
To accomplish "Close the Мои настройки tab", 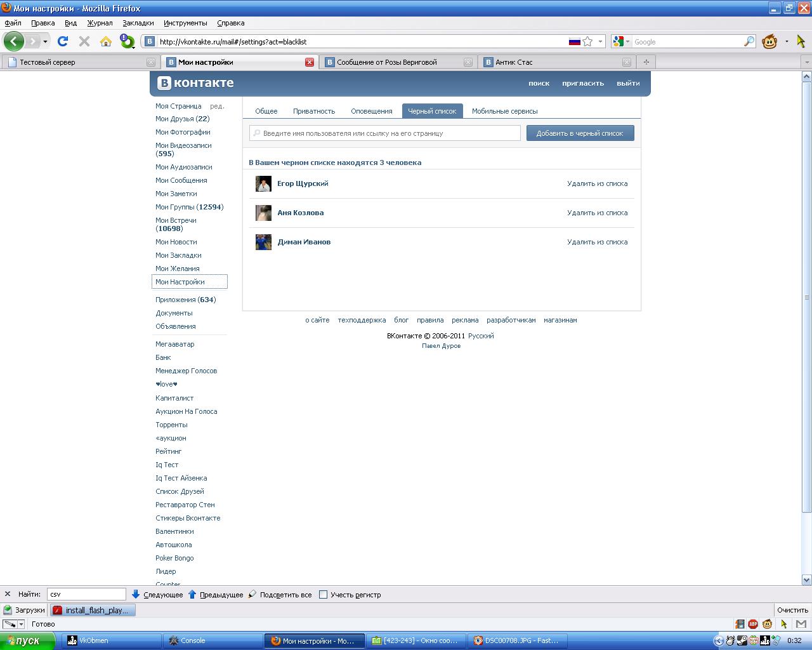I will coord(310,62).
